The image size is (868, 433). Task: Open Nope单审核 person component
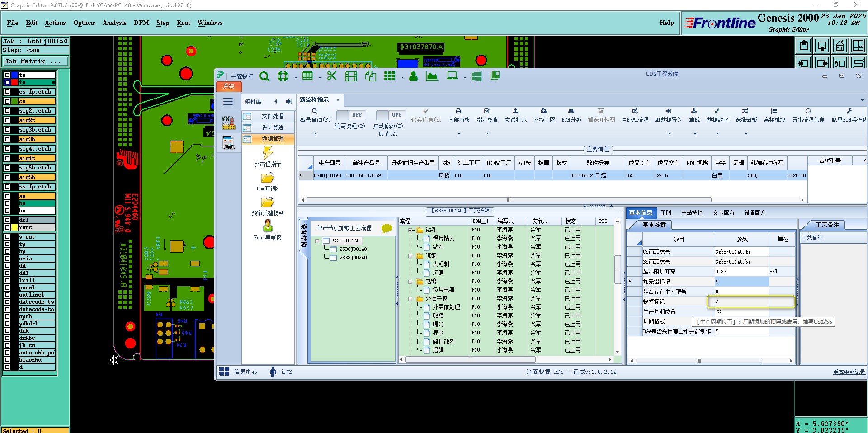268,230
